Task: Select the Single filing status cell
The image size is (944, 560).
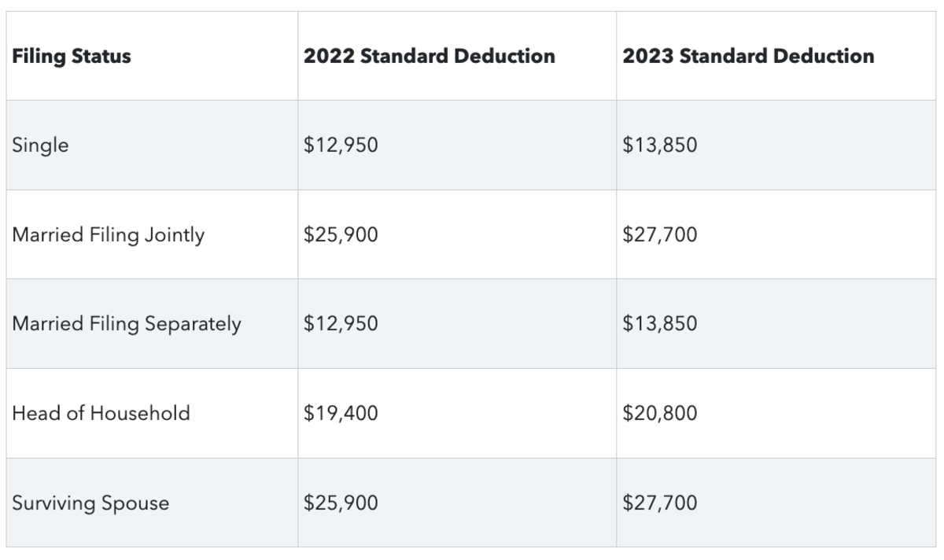Action: (41, 146)
